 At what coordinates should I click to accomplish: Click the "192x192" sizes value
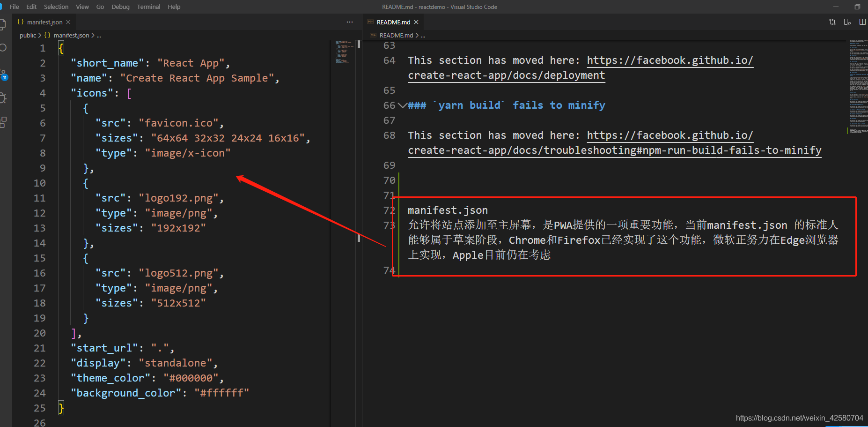178,228
